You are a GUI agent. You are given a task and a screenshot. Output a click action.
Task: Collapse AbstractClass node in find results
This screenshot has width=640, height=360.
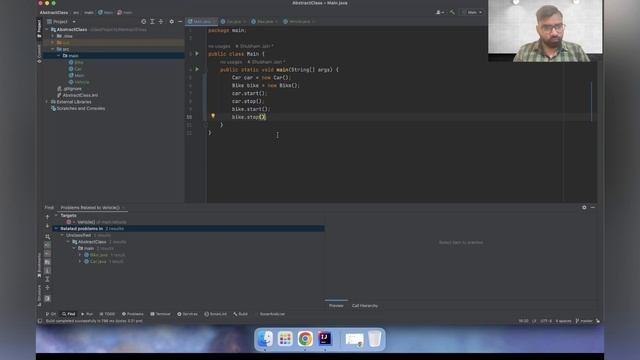coord(68,242)
